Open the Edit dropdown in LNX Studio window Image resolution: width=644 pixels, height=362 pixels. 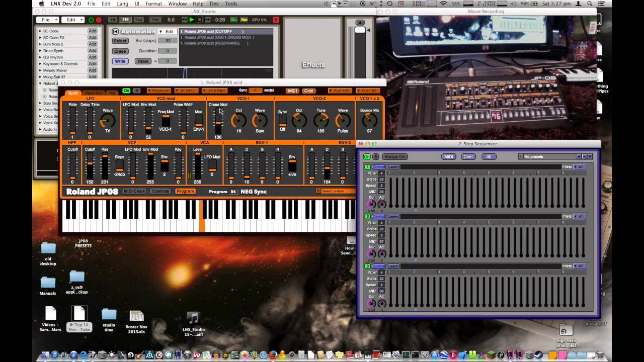[x=72, y=20]
